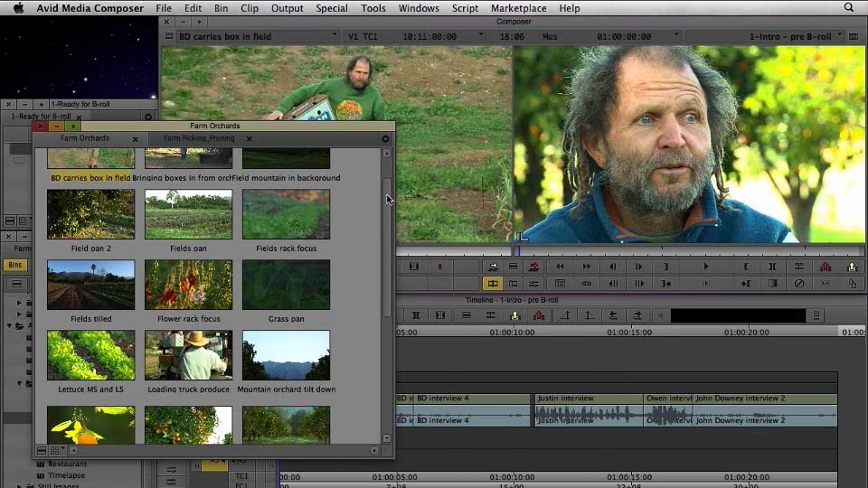
Task: Click the red Lift button in Composer
Action: pyautogui.click(x=826, y=267)
